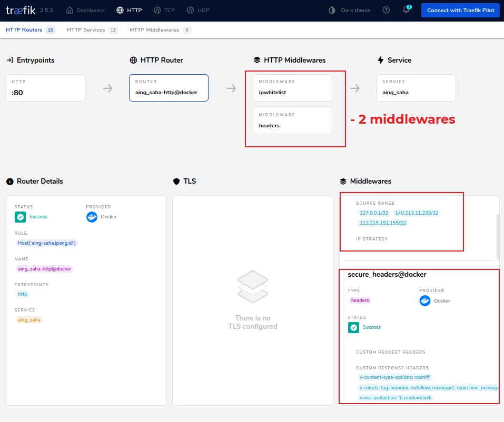Click the HTTP Services count badge 12

[x=113, y=30]
